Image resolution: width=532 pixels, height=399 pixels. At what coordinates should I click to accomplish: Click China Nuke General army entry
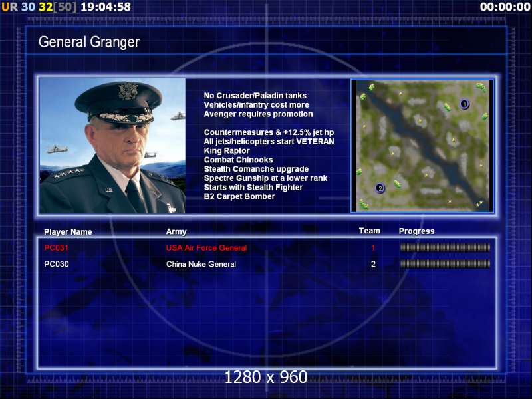click(201, 264)
